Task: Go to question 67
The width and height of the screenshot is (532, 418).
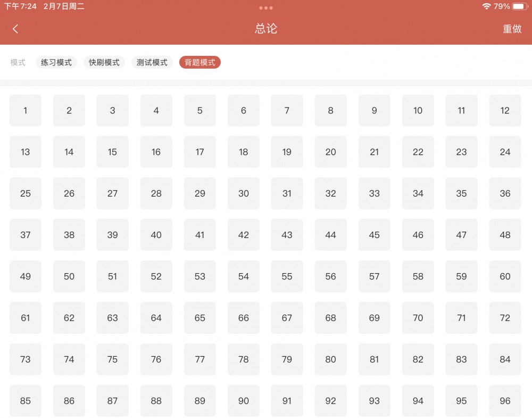Action: tap(287, 317)
